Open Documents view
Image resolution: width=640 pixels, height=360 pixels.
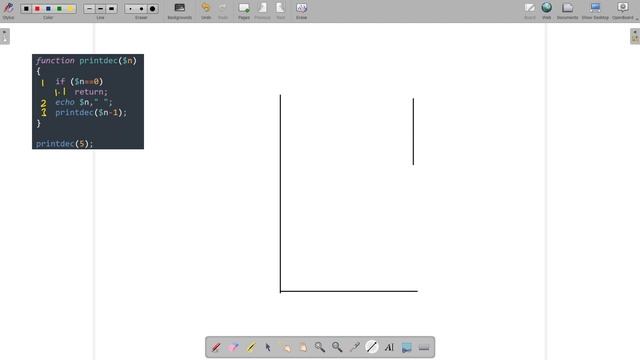567,11
